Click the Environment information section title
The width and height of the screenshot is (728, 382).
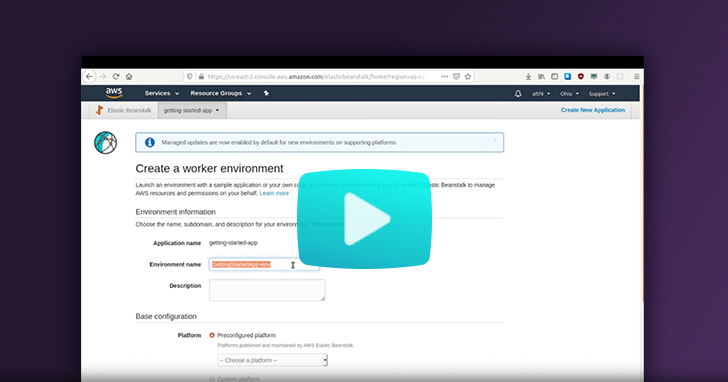[x=176, y=212]
